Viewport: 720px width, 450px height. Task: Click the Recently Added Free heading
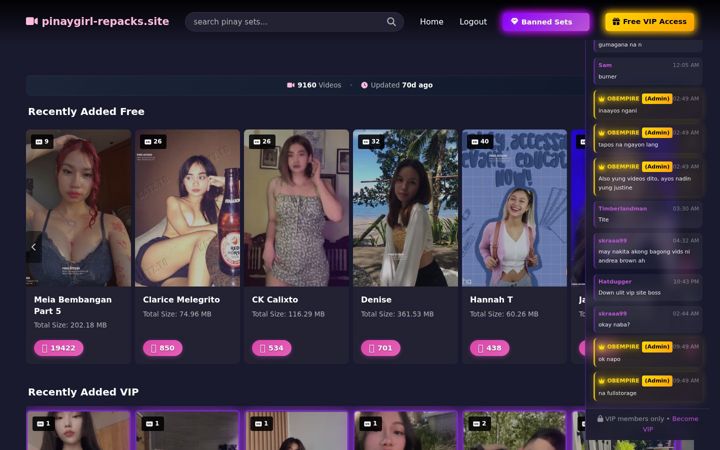point(86,112)
